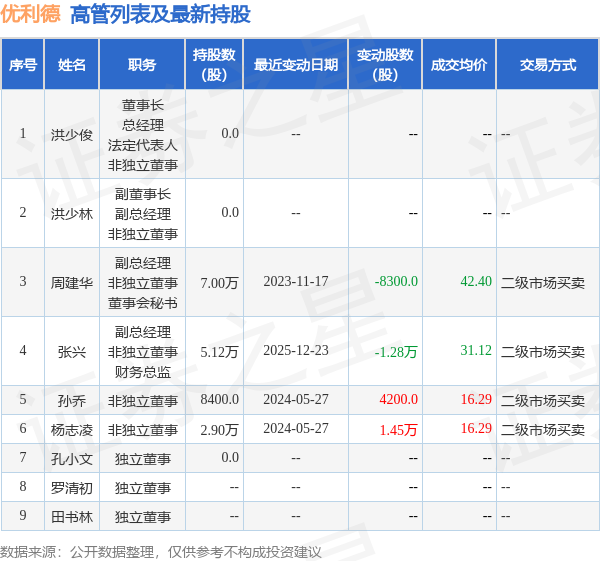Click the average price 42.40
This screenshot has width=600, height=561.
(x=476, y=281)
